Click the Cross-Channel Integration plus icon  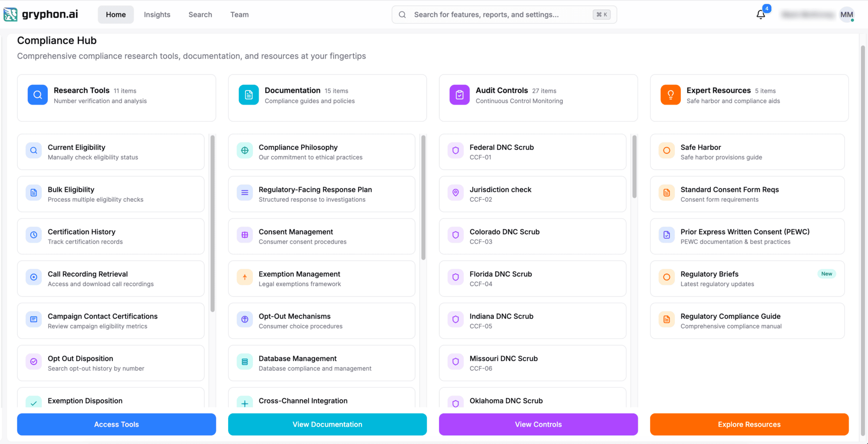[x=245, y=403]
